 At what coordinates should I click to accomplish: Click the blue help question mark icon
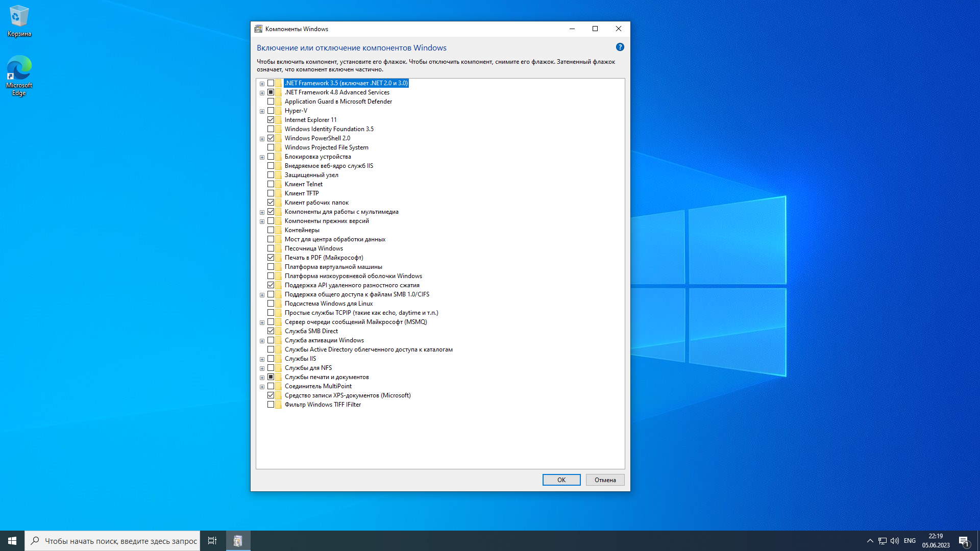click(620, 47)
